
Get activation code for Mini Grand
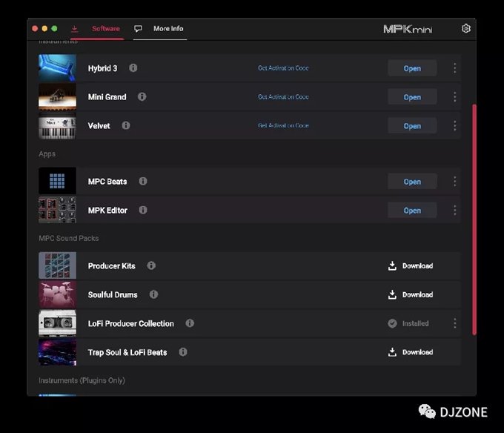coord(283,96)
